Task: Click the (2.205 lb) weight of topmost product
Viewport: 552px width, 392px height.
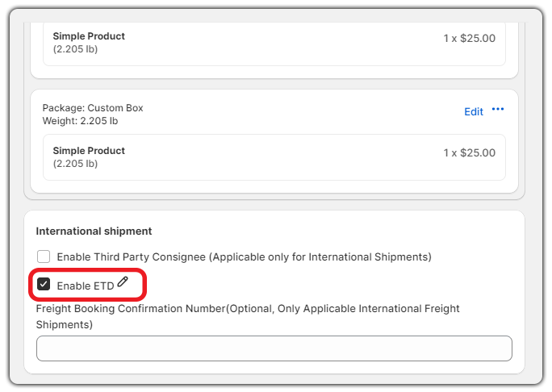Action: click(x=75, y=49)
